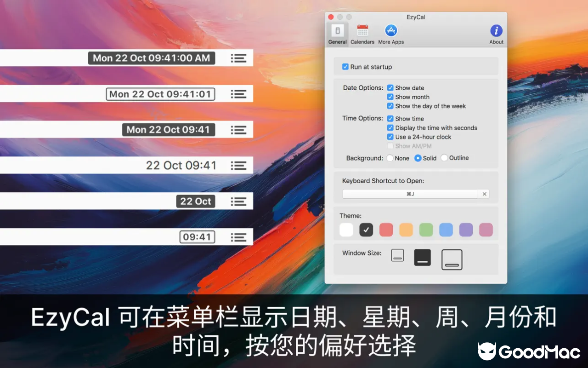Choose the green theme swatch
588x368 pixels.
426,230
